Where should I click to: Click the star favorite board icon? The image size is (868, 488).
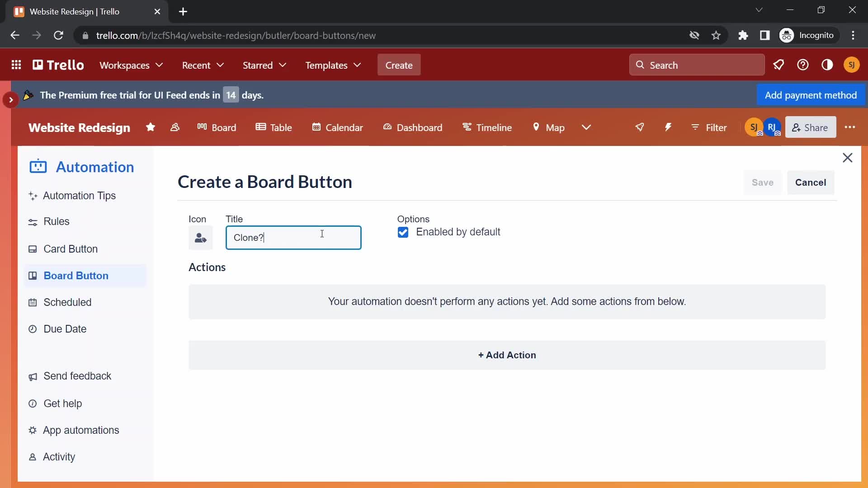click(x=150, y=127)
